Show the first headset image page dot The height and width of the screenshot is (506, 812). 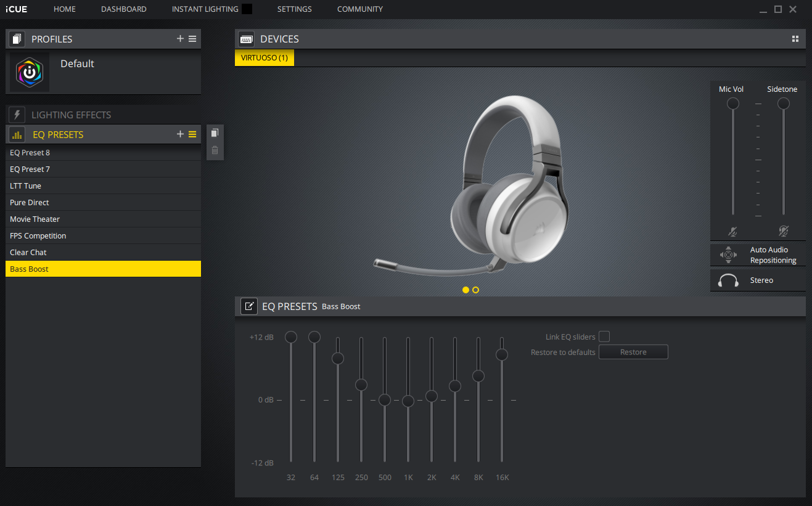(465, 290)
